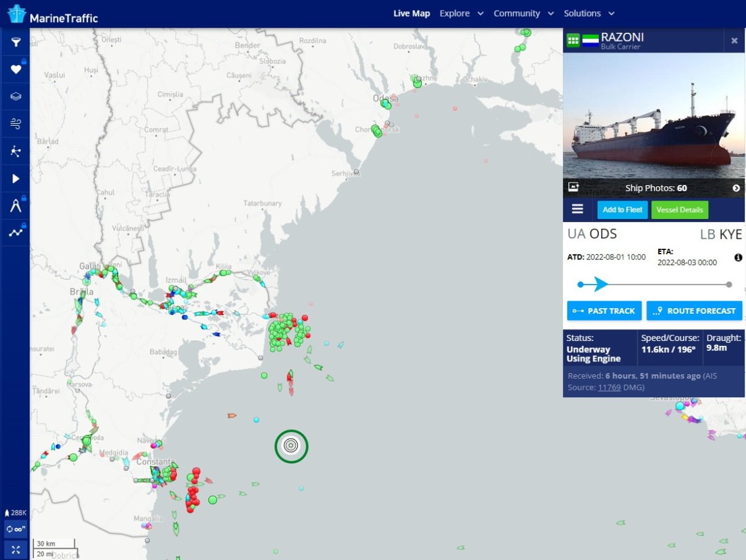Screen dimensions: 746x560
Task: Click the Izmail label on map
Action: (176, 280)
